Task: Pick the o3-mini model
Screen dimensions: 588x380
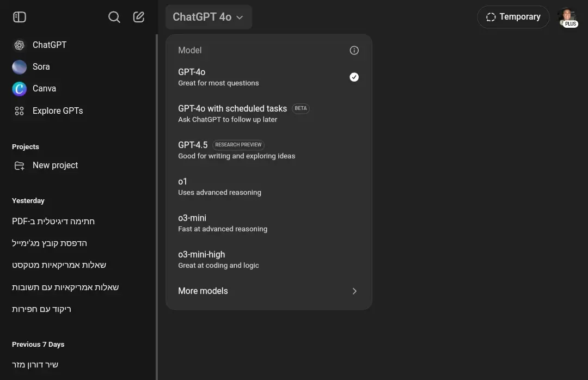Action: 268,223
